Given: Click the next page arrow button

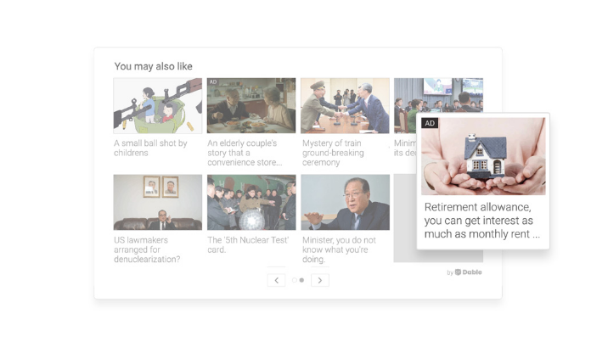Looking at the screenshot, I should 320,280.
